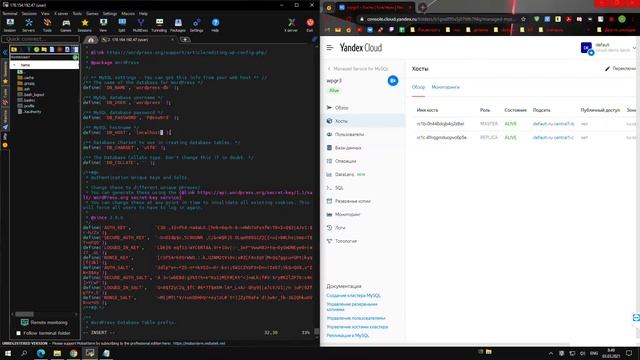Open the Управление хостами кластера link

[357, 327]
